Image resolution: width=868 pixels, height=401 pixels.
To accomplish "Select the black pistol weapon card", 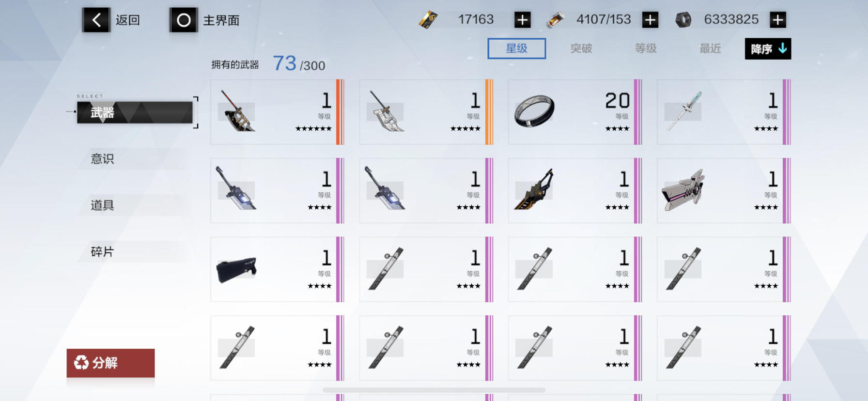I will [x=277, y=269].
